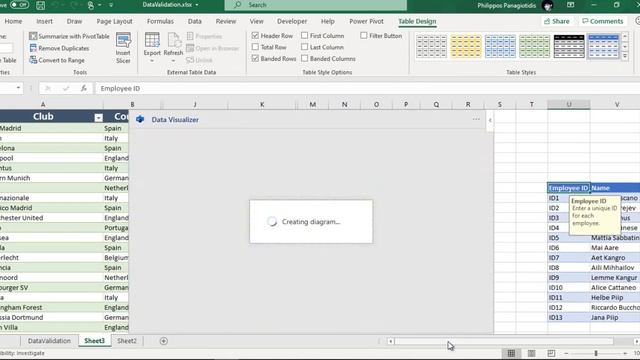Click Summarize with PivotTable
The width and height of the screenshot is (640, 360).
[69, 36]
